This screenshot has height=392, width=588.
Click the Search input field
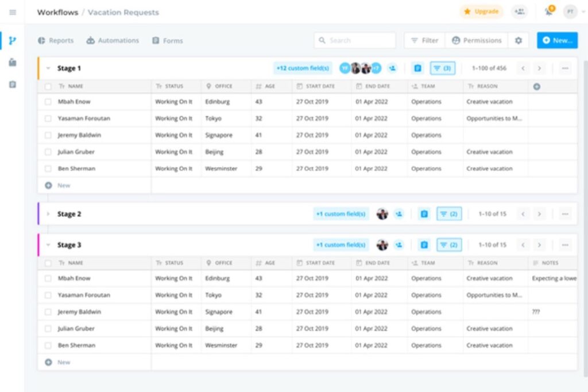[x=355, y=40]
